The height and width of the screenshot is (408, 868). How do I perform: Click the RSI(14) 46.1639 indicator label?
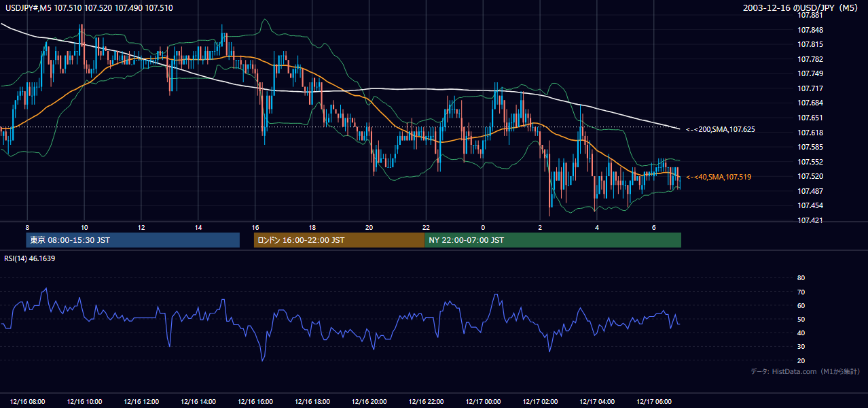click(x=30, y=258)
